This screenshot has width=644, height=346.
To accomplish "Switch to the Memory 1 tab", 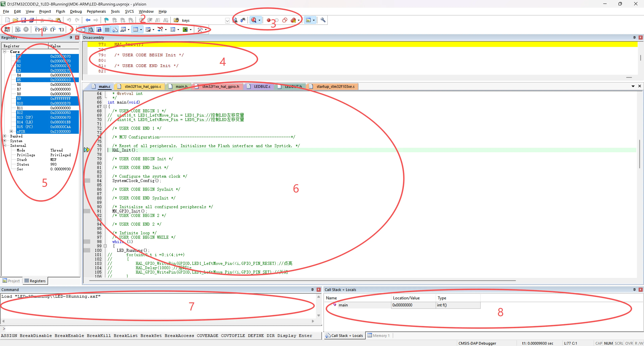I will [x=379, y=335].
